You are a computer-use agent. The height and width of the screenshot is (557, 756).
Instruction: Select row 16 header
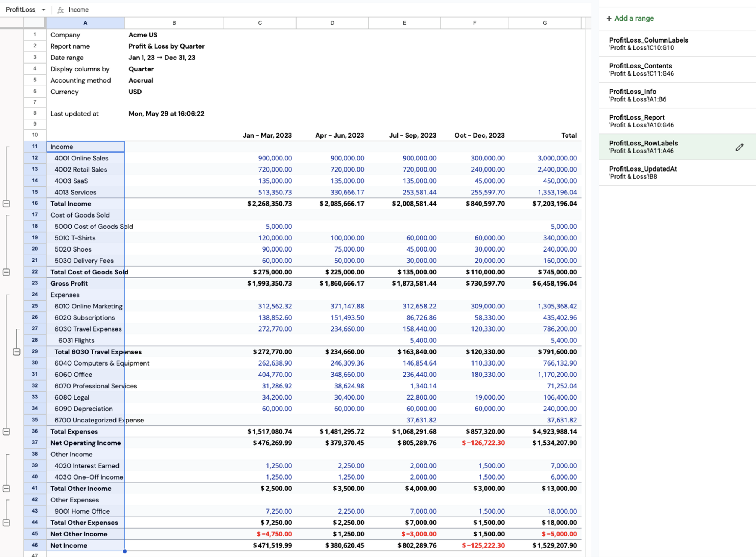coord(35,204)
